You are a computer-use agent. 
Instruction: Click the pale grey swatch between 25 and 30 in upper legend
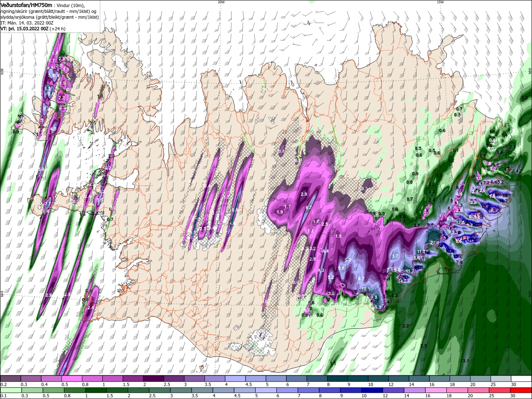click(x=501, y=379)
